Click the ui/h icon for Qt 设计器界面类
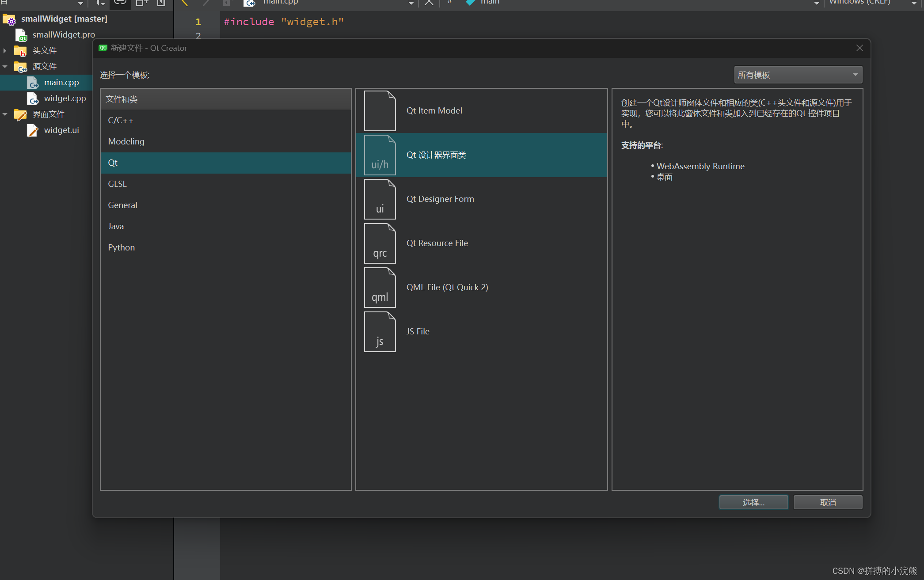 [x=380, y=155]
